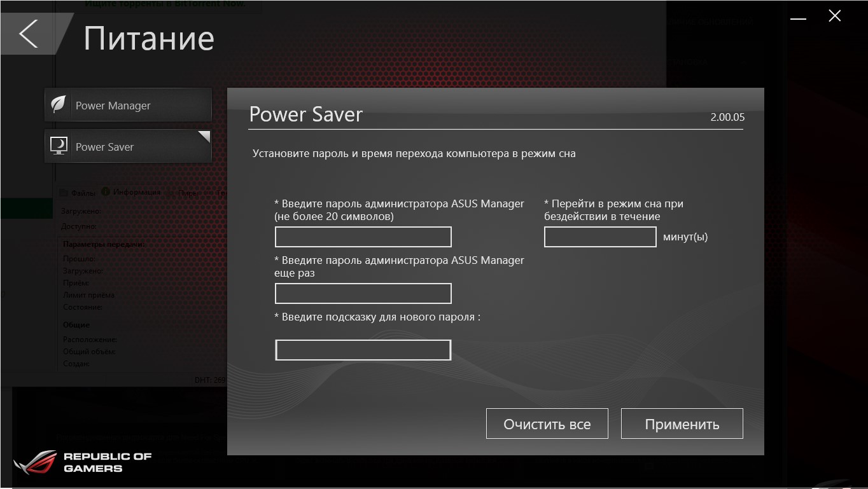The height and width of the screenshot is (489, 868).
Task: Click Расположение label in background window
Action: pyautogui.click(x=90, y=340)
